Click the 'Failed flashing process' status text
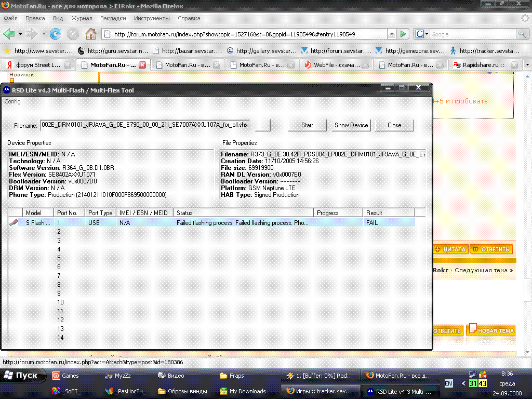 pyautogui.click(x=242, y=223)
